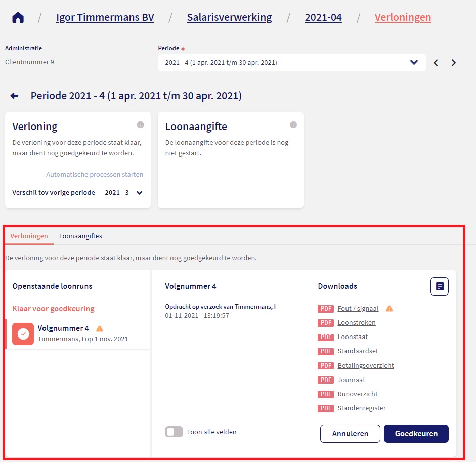Go to next period with right chevron
The height and width of the screenshot is (462, 476).
click(454, 63)
